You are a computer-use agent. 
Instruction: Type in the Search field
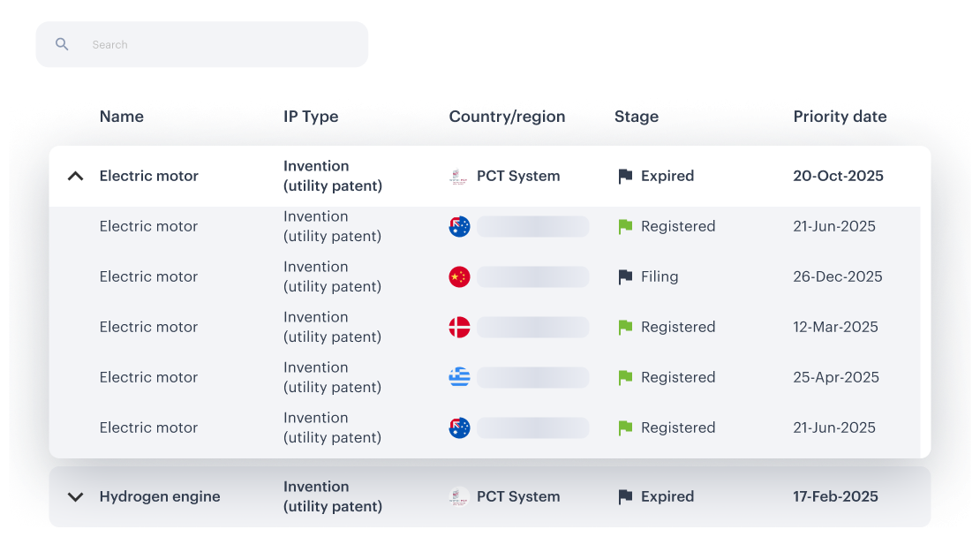tap(221, 44)
